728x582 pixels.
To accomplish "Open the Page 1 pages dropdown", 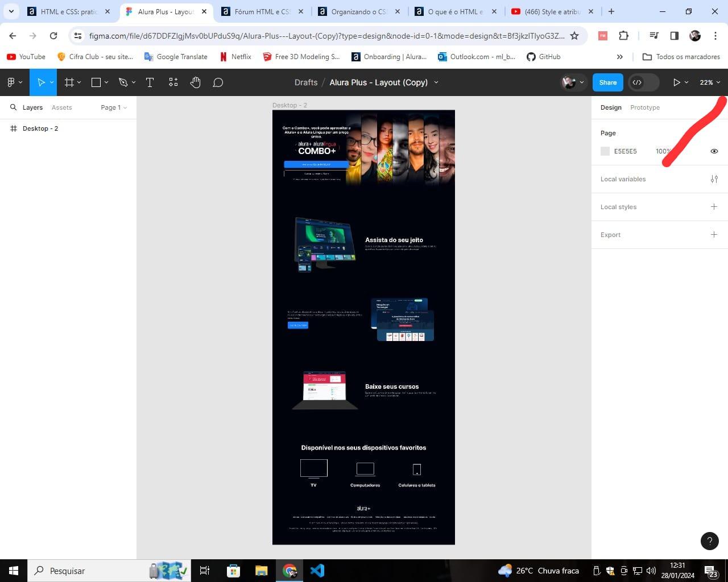I will [114, 107].
